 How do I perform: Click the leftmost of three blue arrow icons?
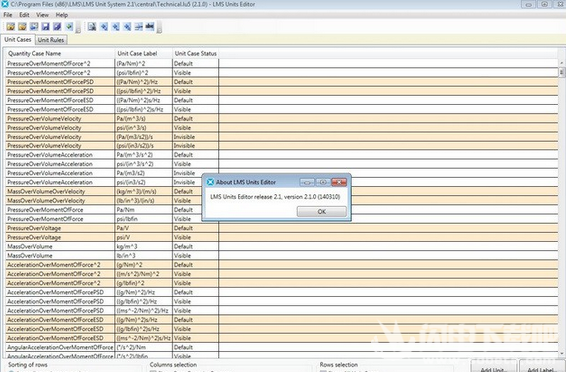pos(104,26)
